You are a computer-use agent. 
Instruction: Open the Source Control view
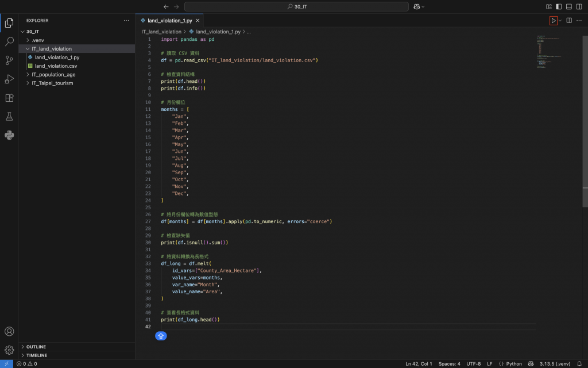(9, 60)
